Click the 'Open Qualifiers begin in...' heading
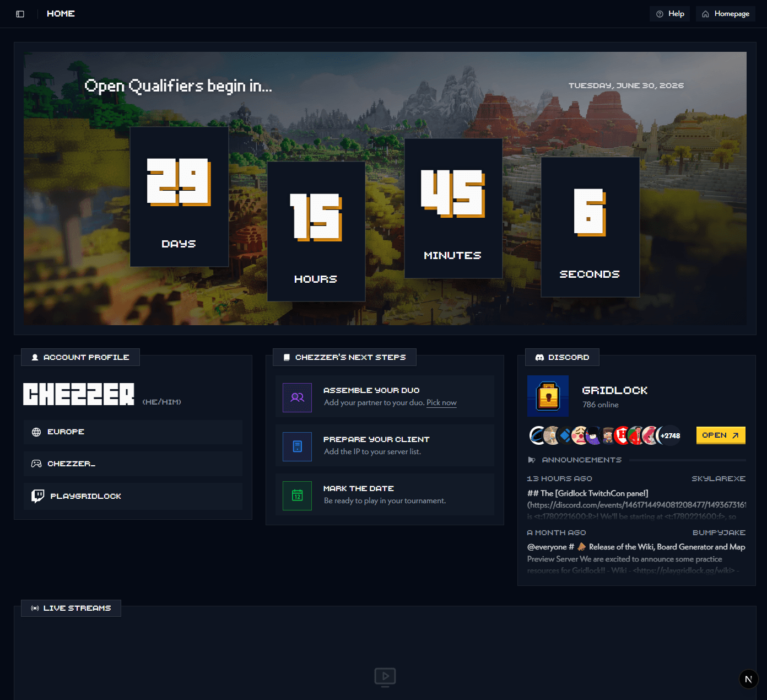Screen dimensions: 767x700 pyautogui.click(x=178, y=86)
